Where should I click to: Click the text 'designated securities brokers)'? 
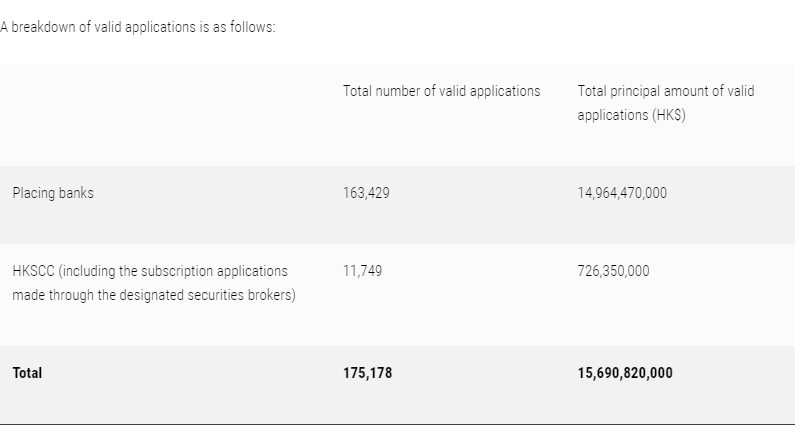click(x=208, y=295)
